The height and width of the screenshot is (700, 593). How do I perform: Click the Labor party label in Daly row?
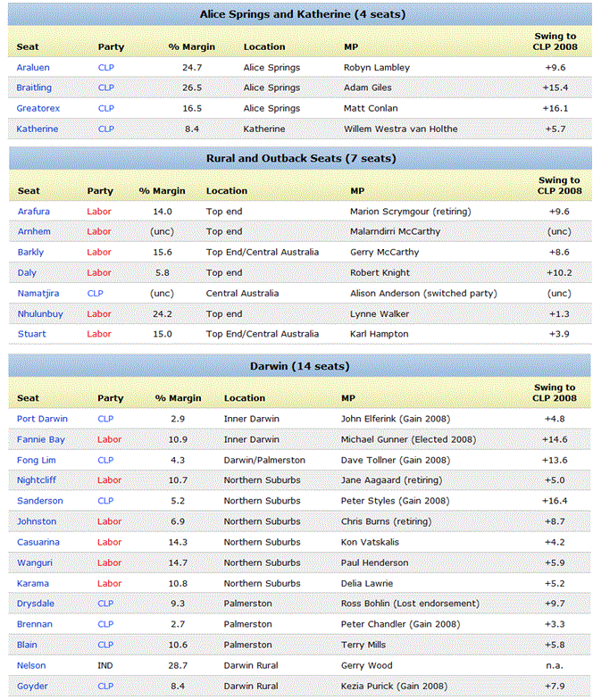[99, 272]
